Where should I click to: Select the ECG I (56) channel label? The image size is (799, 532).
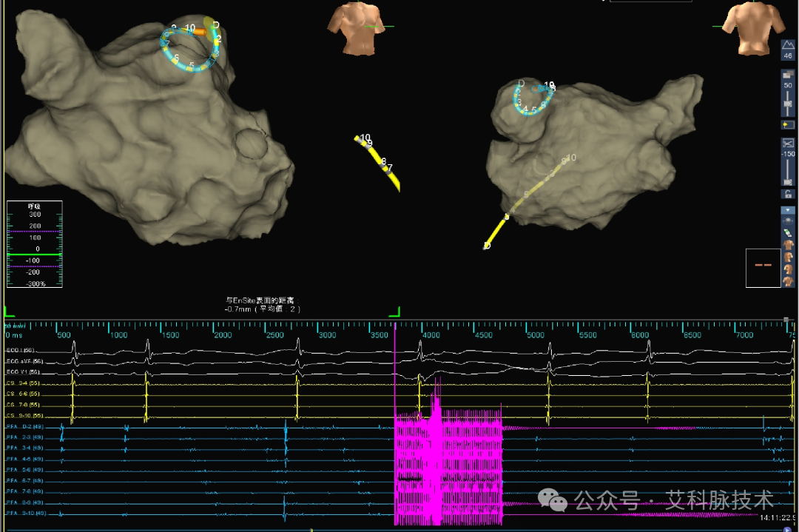[21, 351]
